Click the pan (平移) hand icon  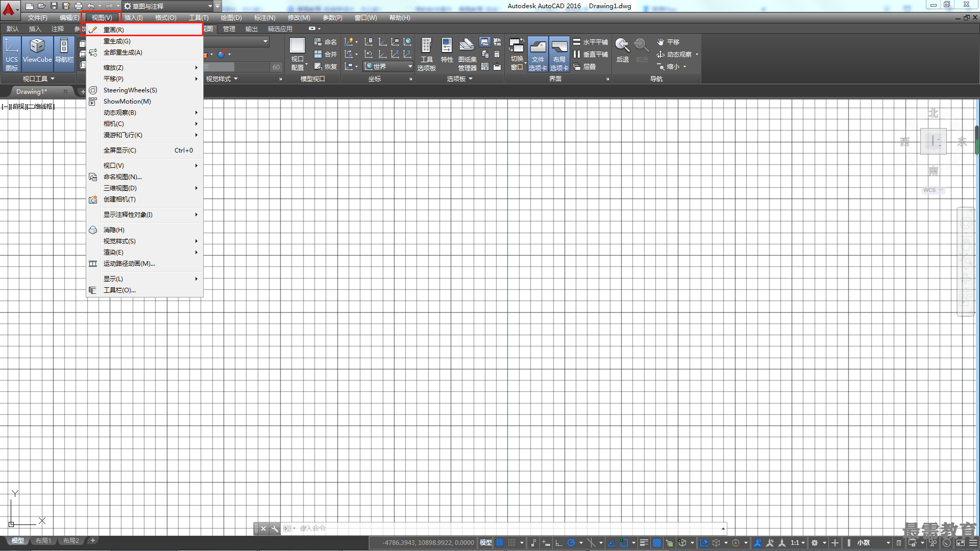click(660, 42)
